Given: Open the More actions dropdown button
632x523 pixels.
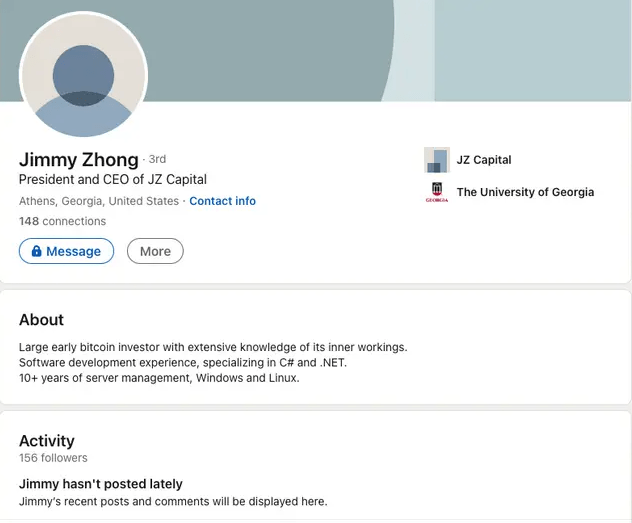Looking at the screenshot, I should point(155,251).
